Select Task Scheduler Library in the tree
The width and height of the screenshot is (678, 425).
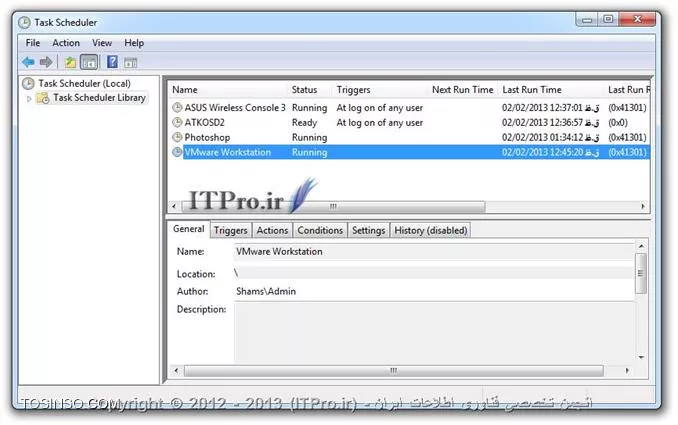tap(99, 98)
